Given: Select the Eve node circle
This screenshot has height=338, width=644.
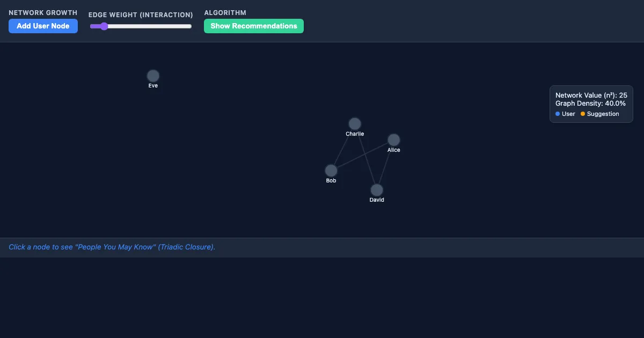Looking at the screenshot, I should pyautogui.click(x=153, y=76).
